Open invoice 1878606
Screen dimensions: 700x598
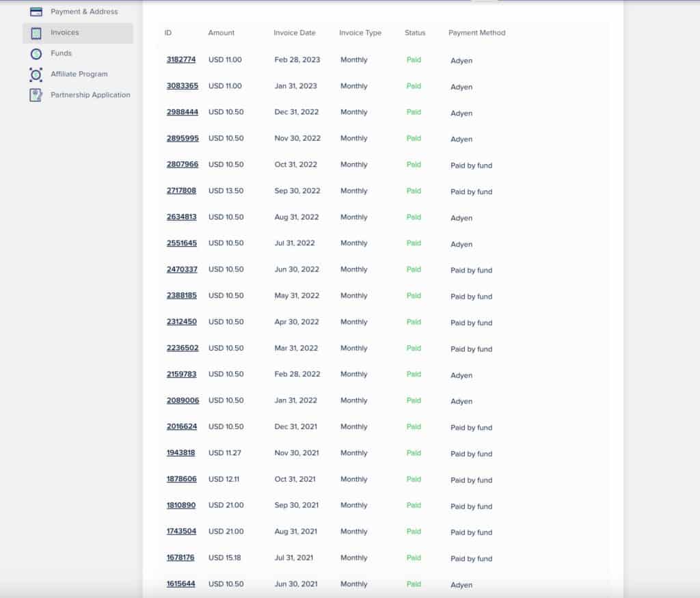point(180,478)
